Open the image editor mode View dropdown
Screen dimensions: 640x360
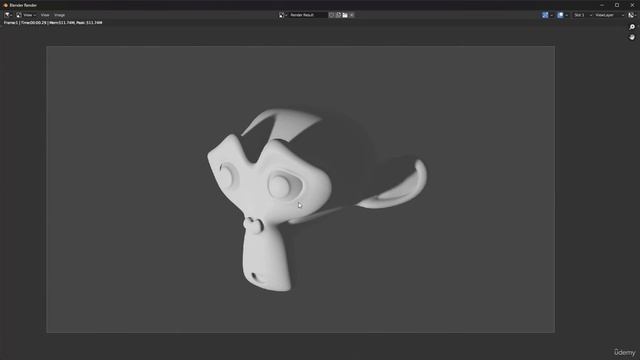pos(26,15)
